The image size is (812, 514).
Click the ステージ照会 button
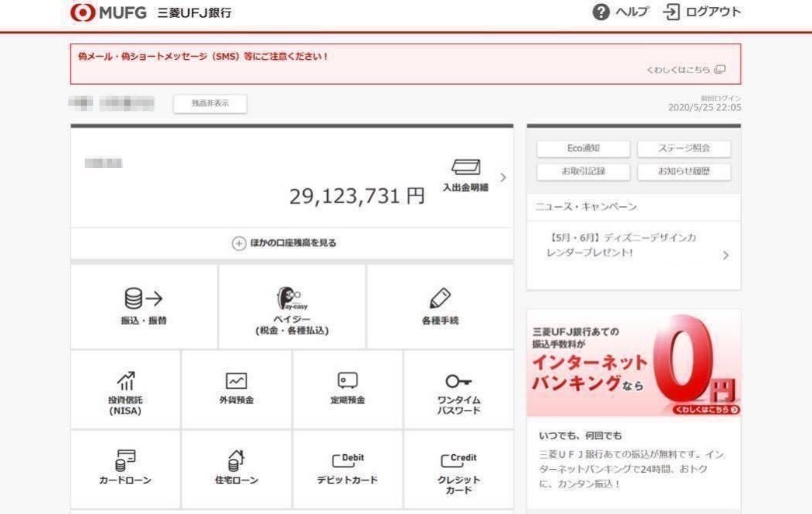(684, 149)
